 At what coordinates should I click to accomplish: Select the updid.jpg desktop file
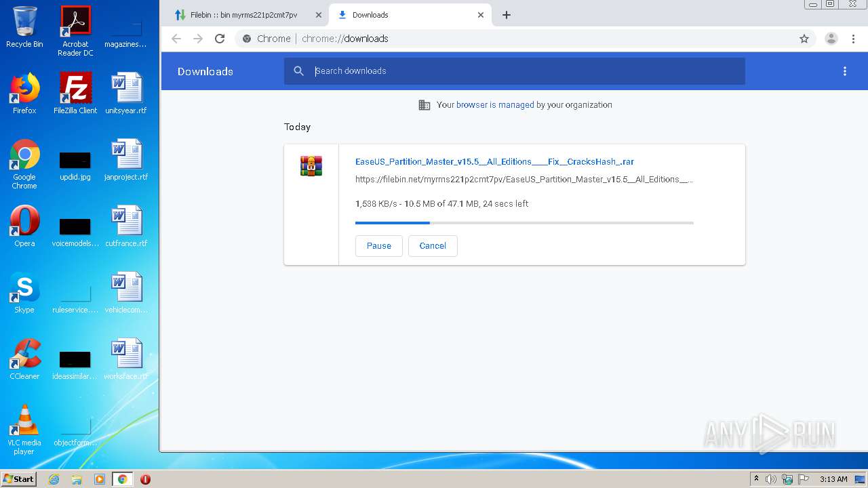pos(75,165)
